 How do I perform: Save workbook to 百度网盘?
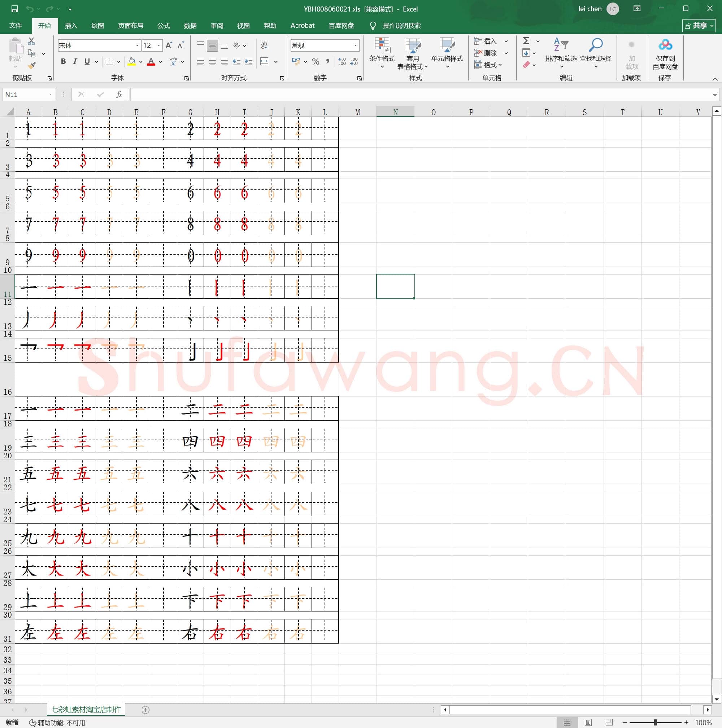pos(665,53)
